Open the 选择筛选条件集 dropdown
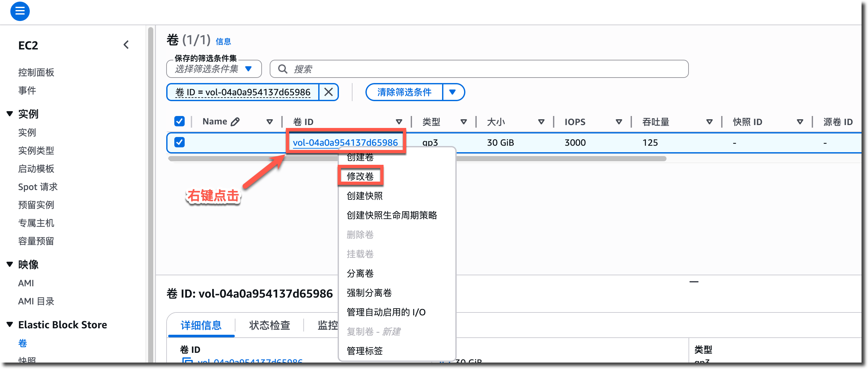 pos(214,69)
